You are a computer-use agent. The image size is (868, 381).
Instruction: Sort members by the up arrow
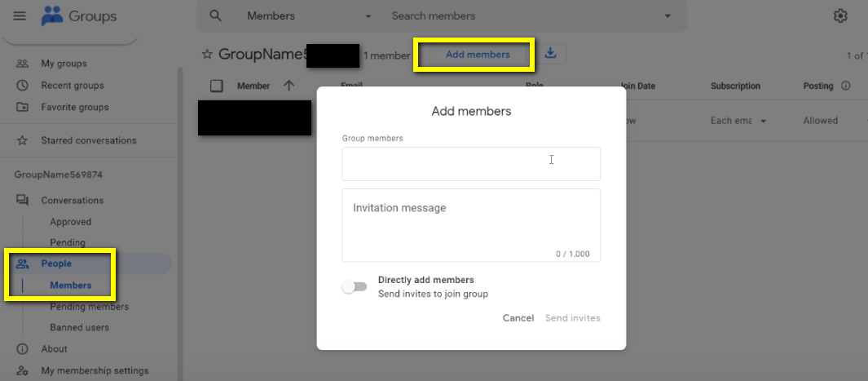point(289,86)
